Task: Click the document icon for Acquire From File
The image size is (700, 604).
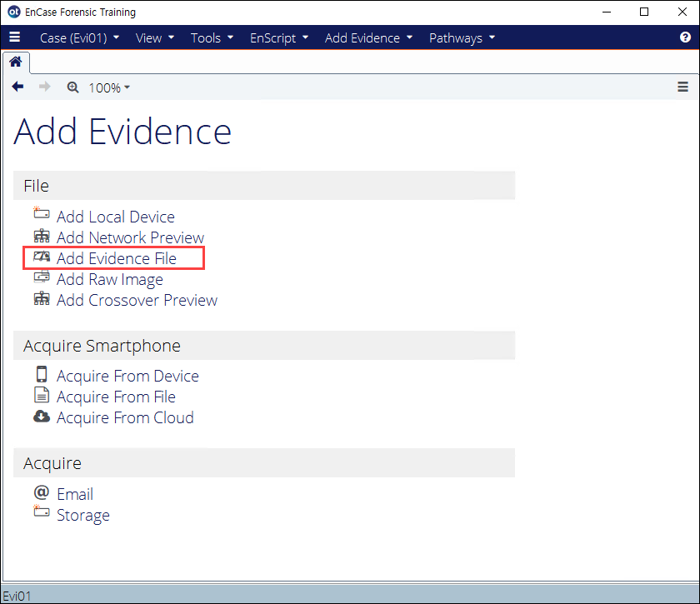Action: (42, 395)
